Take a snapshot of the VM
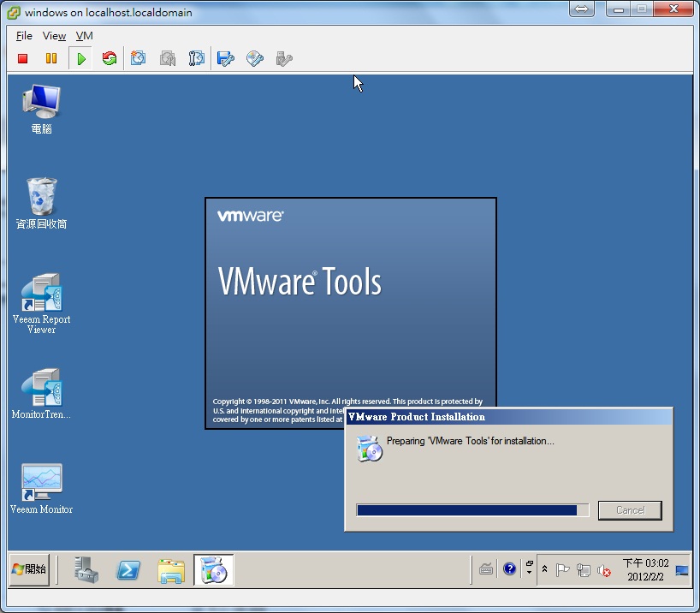 click(139, 58)
